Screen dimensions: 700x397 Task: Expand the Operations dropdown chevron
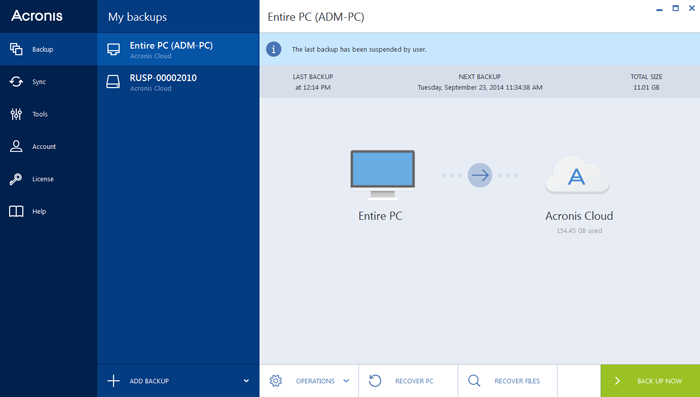346,381
